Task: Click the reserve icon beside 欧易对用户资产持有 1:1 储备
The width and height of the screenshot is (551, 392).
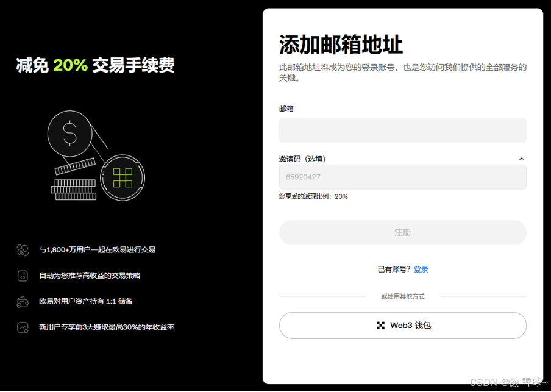Action: click(x=23, y=302)
